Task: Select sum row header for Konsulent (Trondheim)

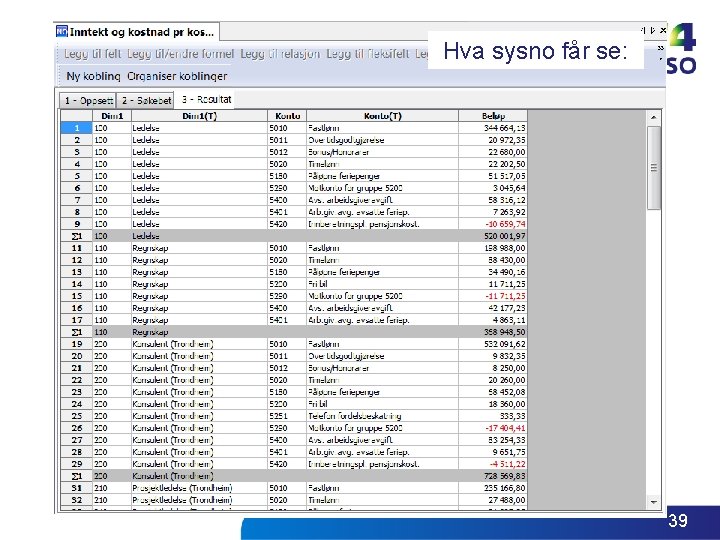Action: point(77,476)
